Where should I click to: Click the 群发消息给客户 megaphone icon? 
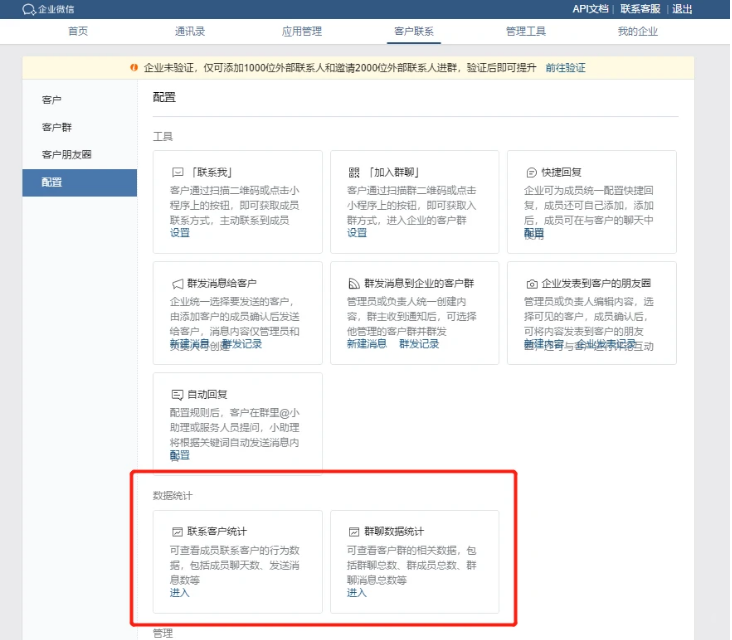pos(177,284)
